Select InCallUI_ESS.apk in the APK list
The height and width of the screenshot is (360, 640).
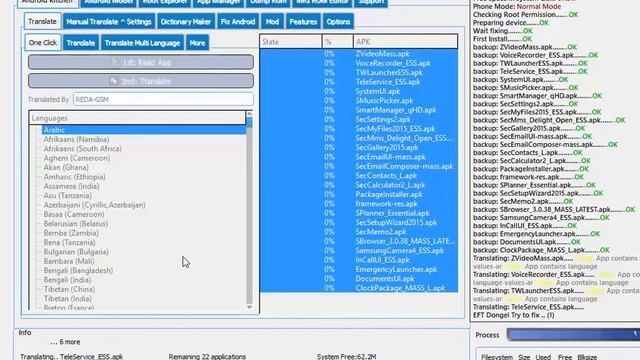tap(382, 260)
